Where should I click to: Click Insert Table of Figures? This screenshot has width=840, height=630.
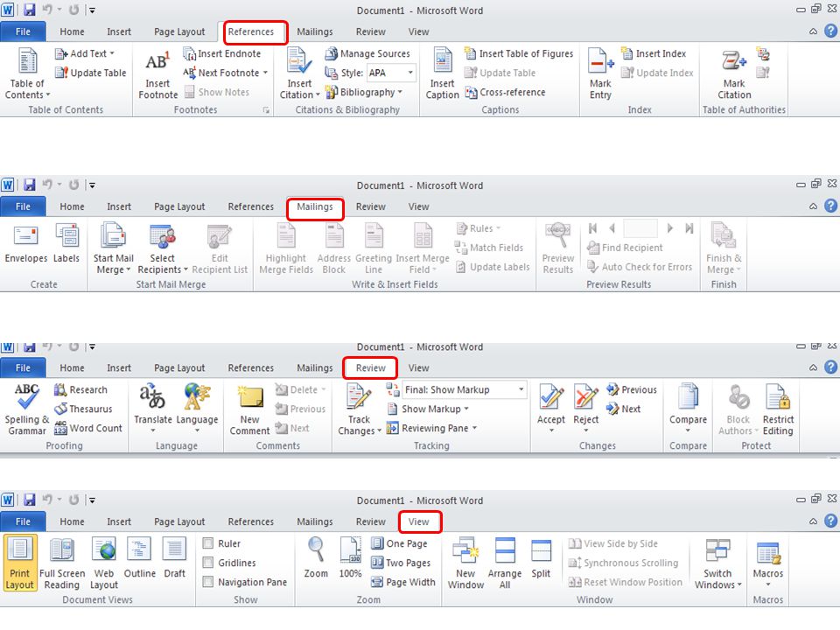tap(519, 53)
